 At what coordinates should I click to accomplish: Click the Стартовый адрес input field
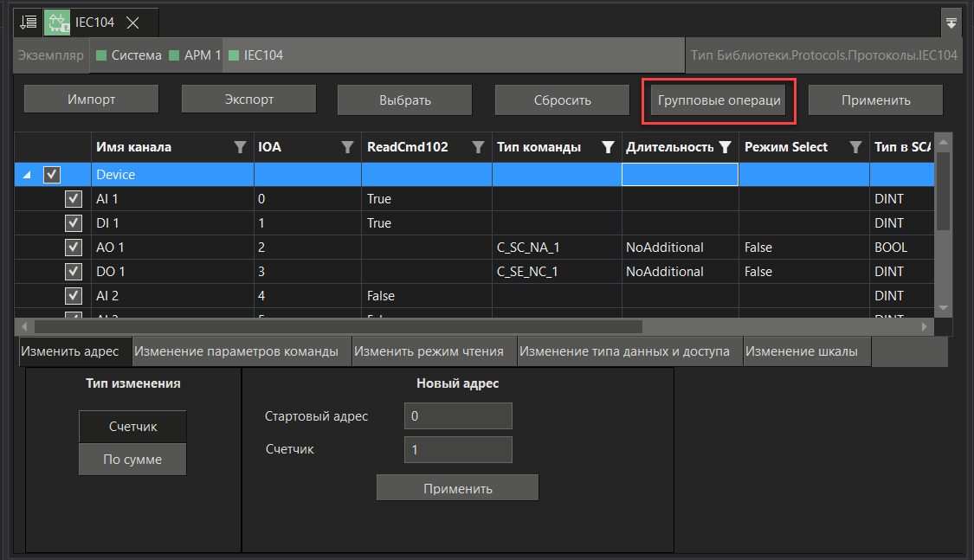(458, 416)
